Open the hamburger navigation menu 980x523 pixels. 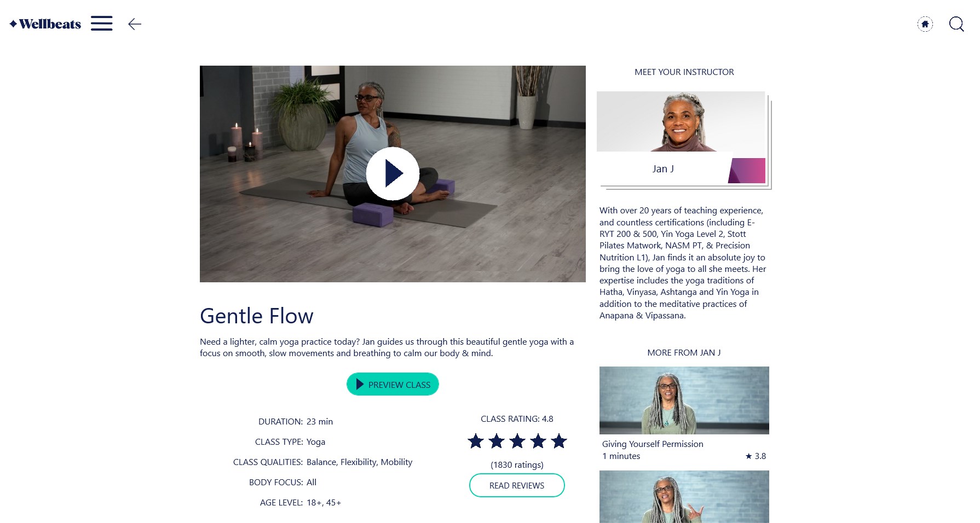pyautogui.click(x=101, y=24)
